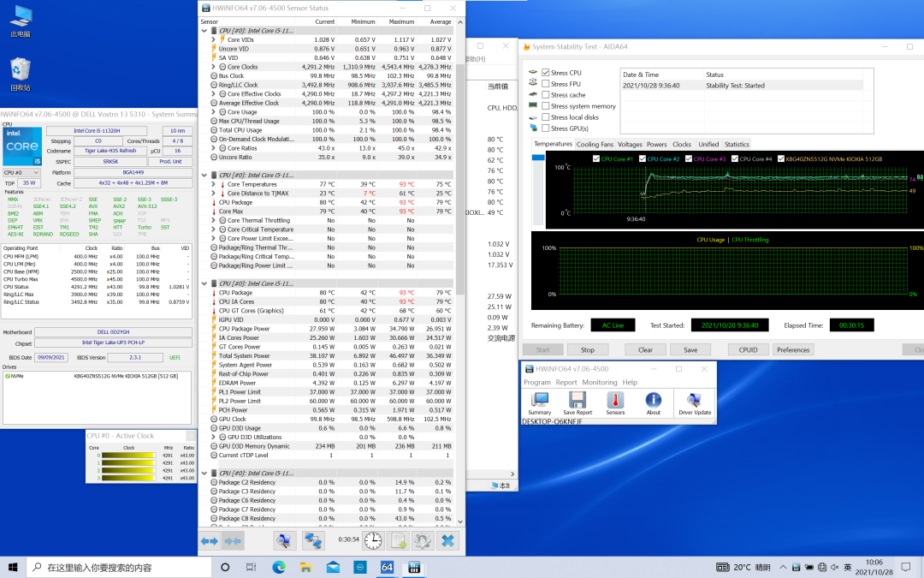Open File Explorer from the taskbar

[x=305, y=568]
